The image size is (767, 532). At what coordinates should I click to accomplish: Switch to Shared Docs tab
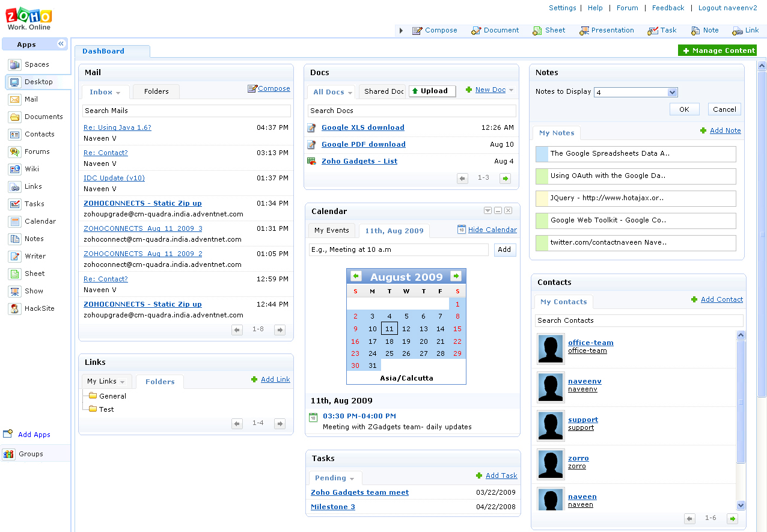383,91
